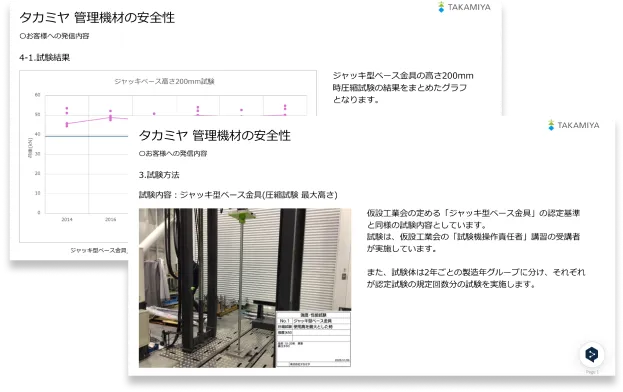Click the ジャッキベース高さ200mm試験 chart title
623x392 pixels.
(x=164, y=81)
